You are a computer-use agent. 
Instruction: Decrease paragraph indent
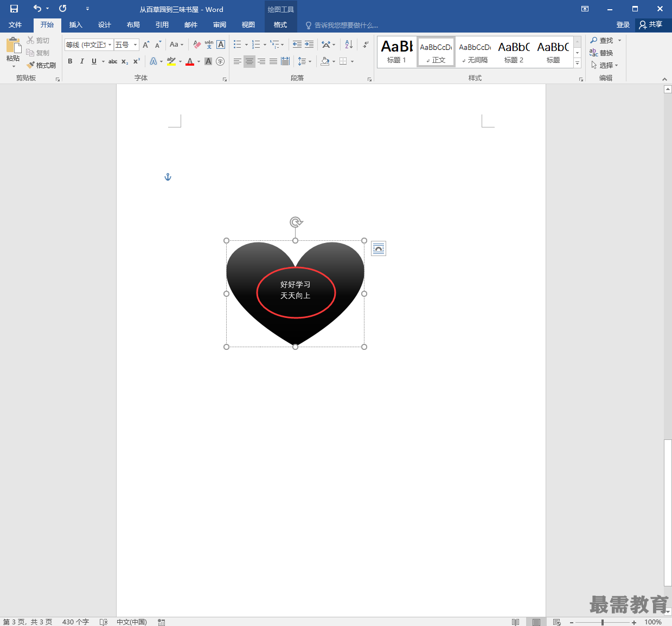[x=297, y=44]
